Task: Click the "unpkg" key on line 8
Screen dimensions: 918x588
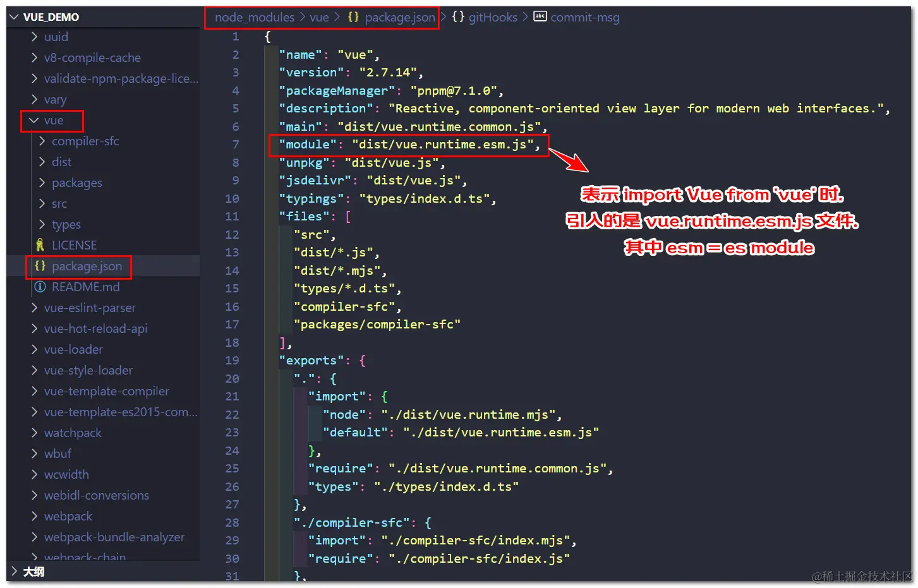Action: tap(304, 162)
